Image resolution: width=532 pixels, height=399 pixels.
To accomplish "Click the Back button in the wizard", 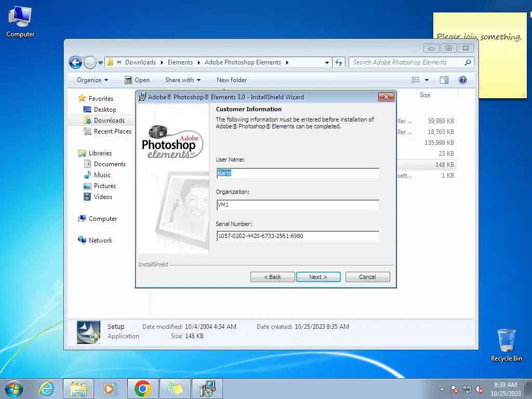I will (x=272, y=277).
